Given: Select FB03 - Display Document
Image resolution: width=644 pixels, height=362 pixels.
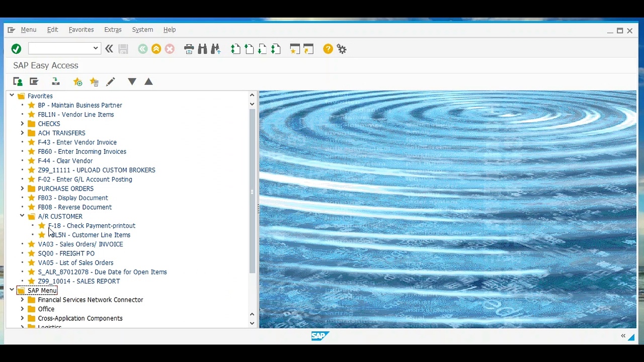Looking at the screenshot, I should (73, 198).
